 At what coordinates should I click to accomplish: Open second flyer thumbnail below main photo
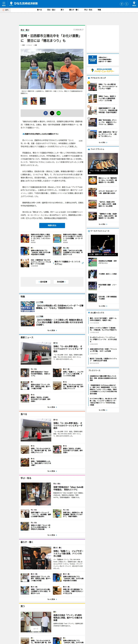pos(34,101)
